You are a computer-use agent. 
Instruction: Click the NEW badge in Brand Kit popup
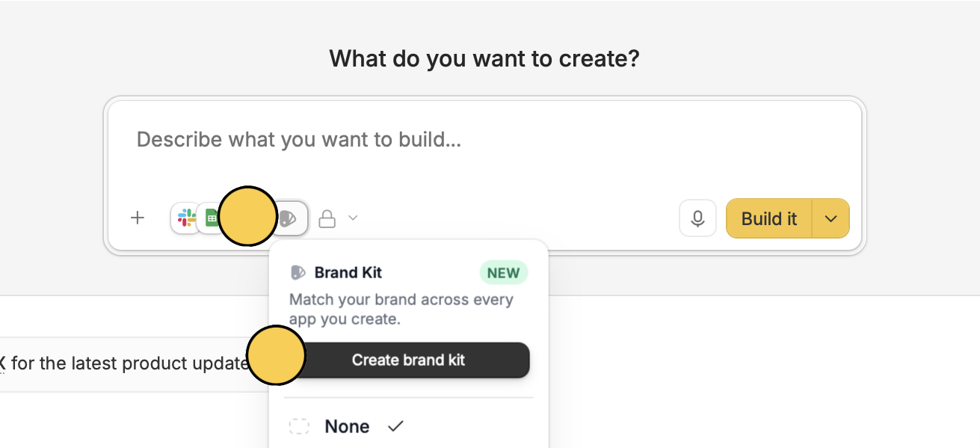(x=504, y=273)
